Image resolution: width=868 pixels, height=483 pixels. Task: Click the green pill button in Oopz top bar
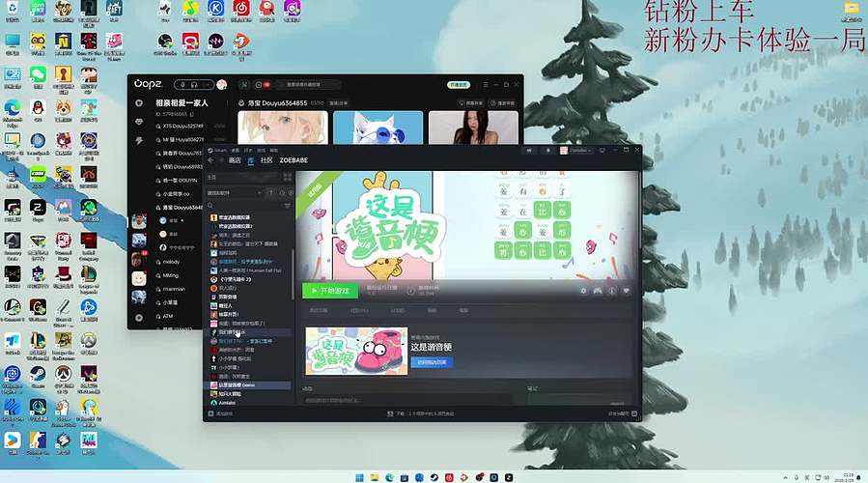coord(459,85)
